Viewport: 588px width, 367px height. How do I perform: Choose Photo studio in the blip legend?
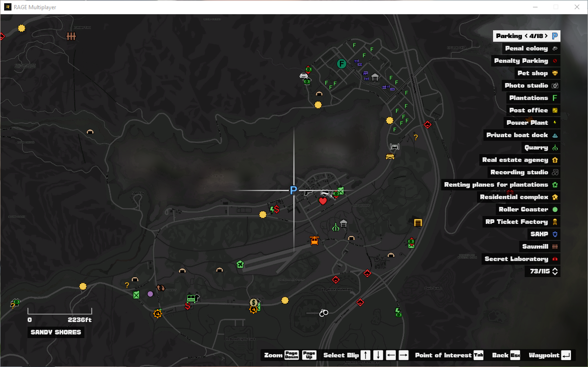531,85
